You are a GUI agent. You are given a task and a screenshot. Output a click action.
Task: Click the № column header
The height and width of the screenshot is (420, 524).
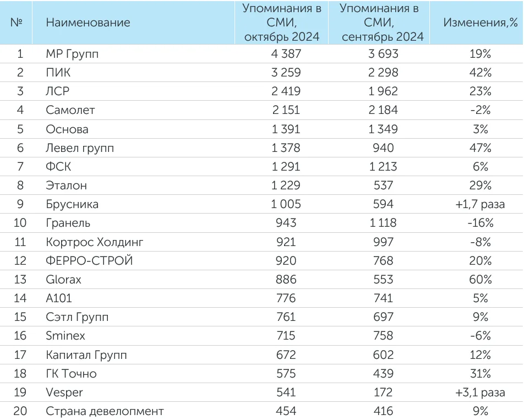click(x=17, y=23)
